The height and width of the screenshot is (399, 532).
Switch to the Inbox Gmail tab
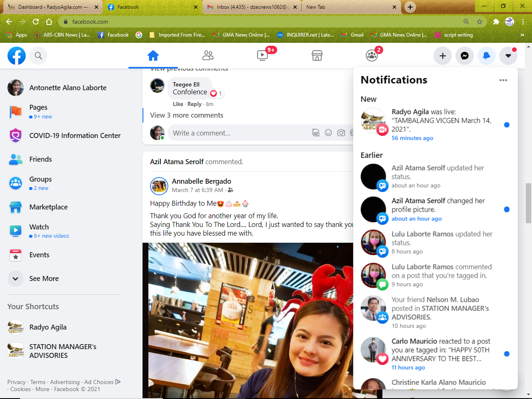251,7
